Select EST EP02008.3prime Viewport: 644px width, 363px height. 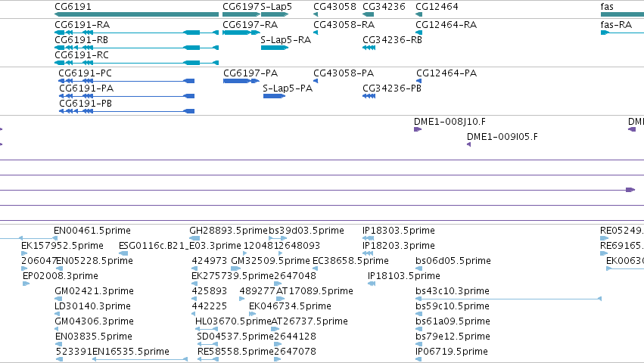(61, 276)
